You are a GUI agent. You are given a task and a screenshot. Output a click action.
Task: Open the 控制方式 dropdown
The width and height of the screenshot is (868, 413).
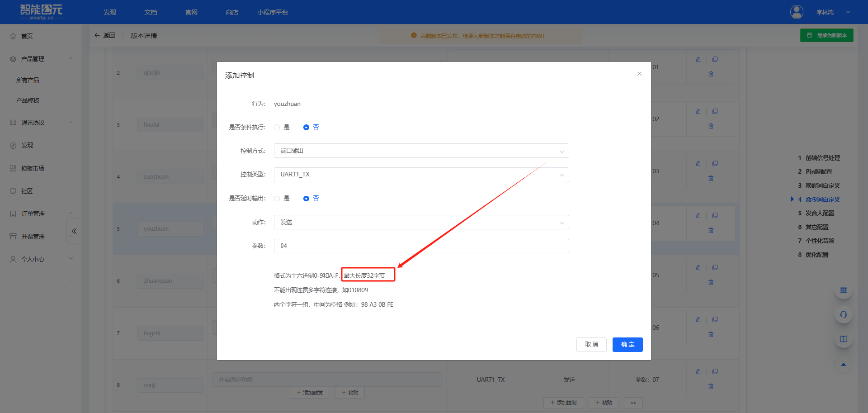click(421, 151)
